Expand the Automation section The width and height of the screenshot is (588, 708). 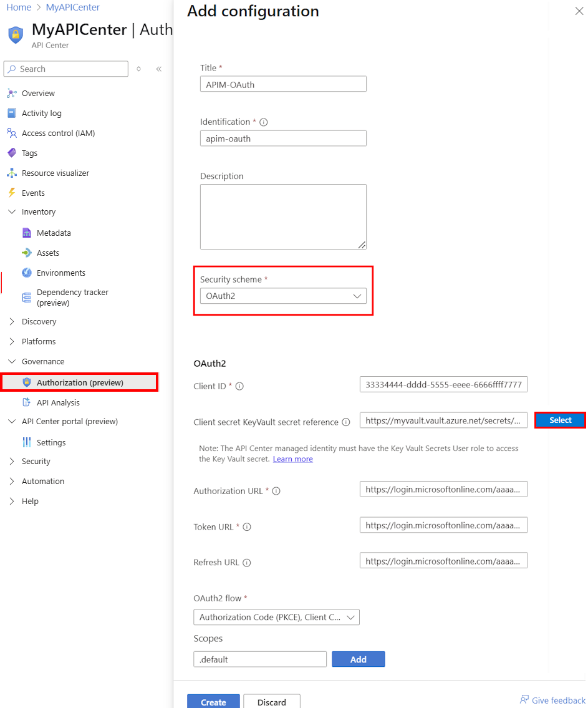12,481
